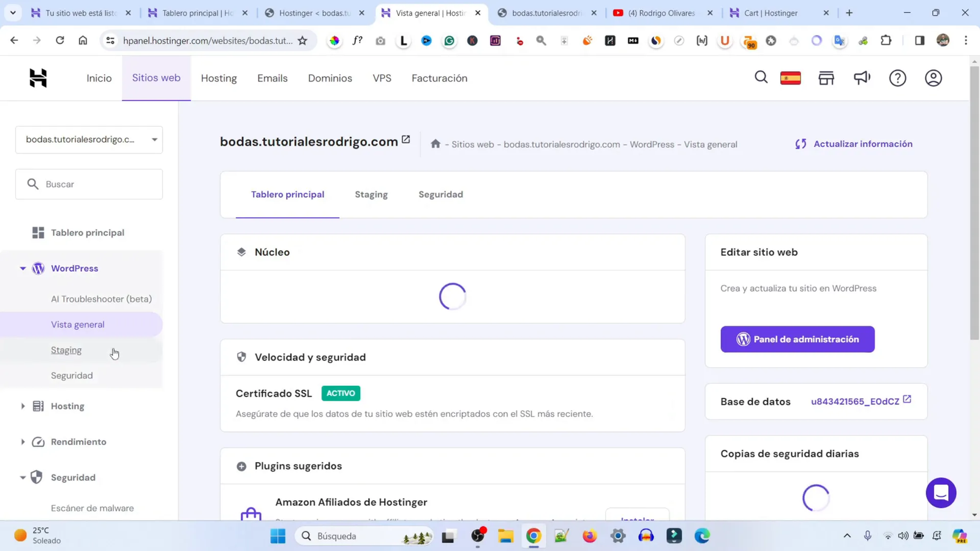
Task: Open user account profile icon
Action: point(933,78)
